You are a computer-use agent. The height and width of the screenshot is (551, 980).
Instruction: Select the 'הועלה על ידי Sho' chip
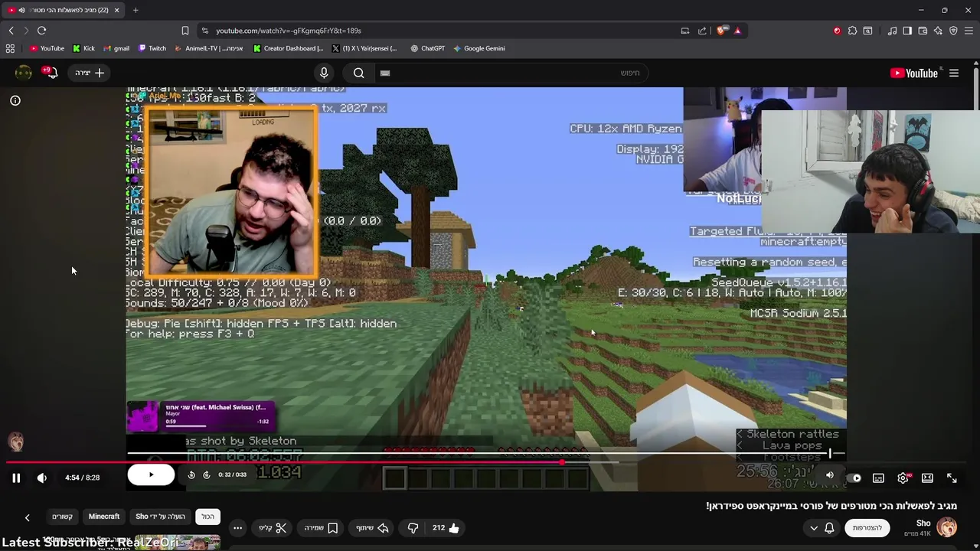pos(161,517)
